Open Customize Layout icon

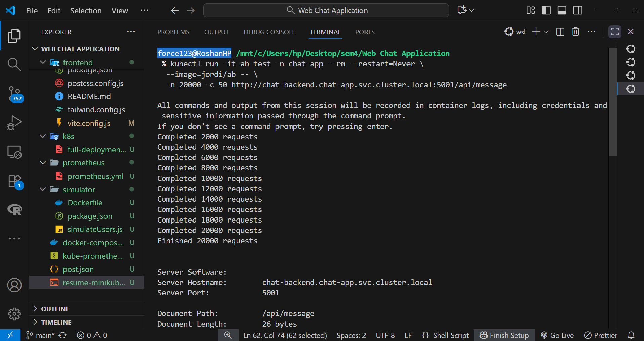[531, 10]
